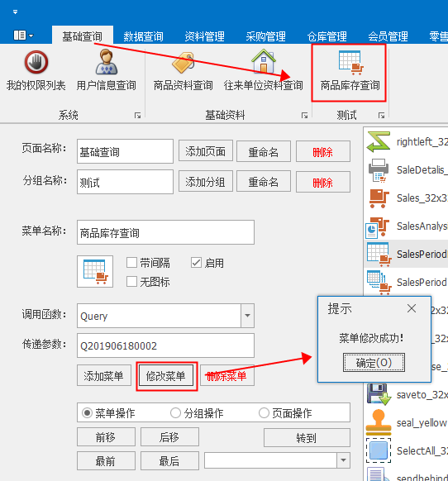Switch to the 仓库管理 ribbon tab
This screenshot has width=448, height=481.
326,36
